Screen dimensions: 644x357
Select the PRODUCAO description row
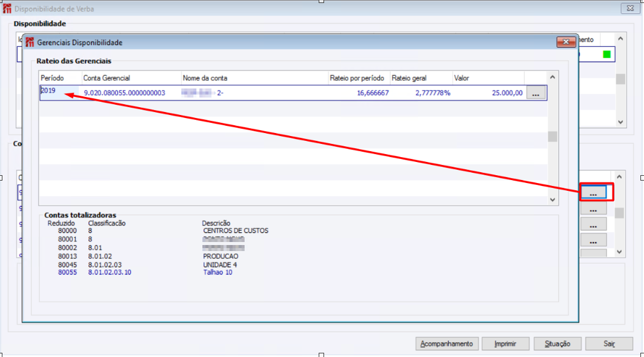point(220,256)
